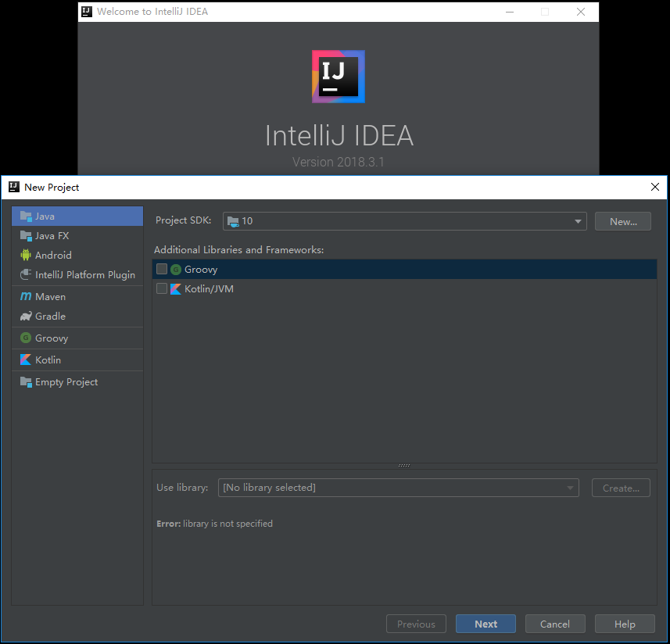Click the Kotlin label in left list
The height and width of the screenshot is (644, 670).
[x=48, y=360]
